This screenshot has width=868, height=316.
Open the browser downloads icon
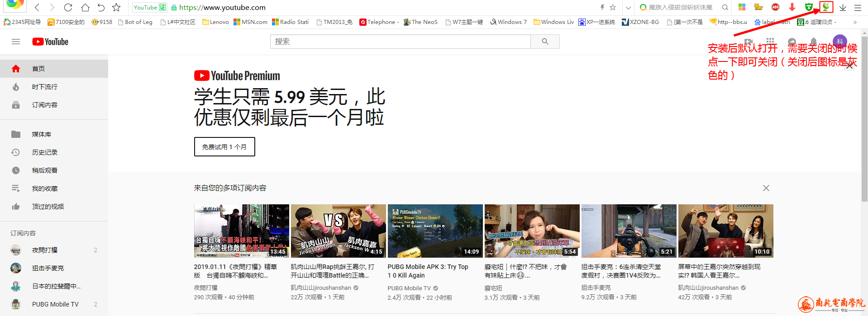point(843,7)
